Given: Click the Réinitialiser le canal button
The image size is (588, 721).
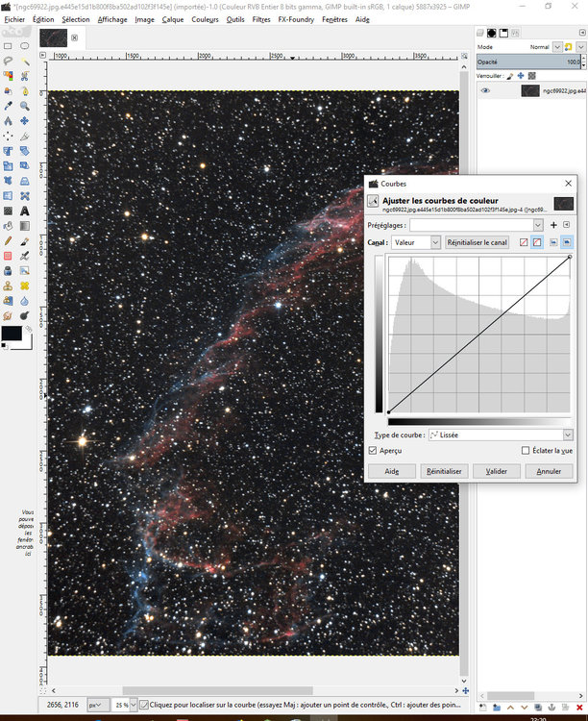Looking at the screenshot, I should coord(477,242).
